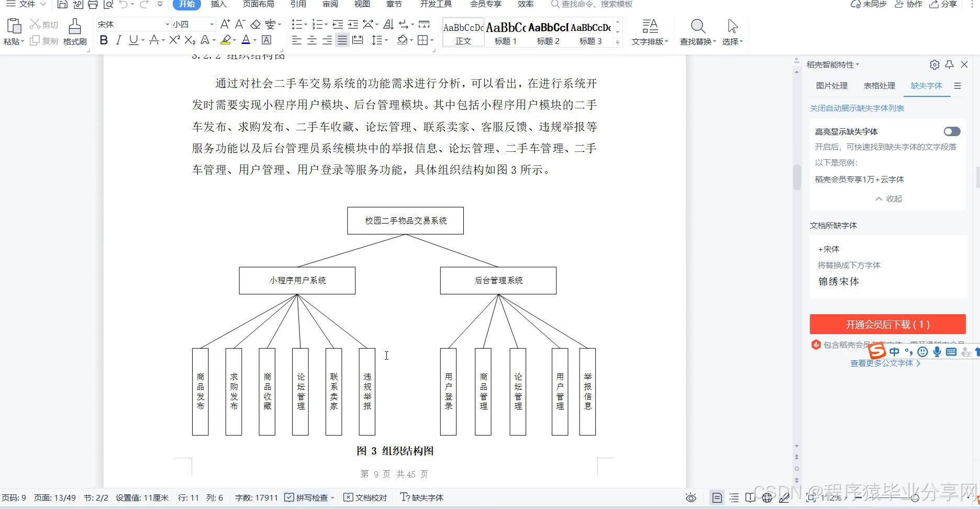This screenshot has width=980, height=509.
Task: Click the Paste clipboard icon
Action: [x=14, y=26]
